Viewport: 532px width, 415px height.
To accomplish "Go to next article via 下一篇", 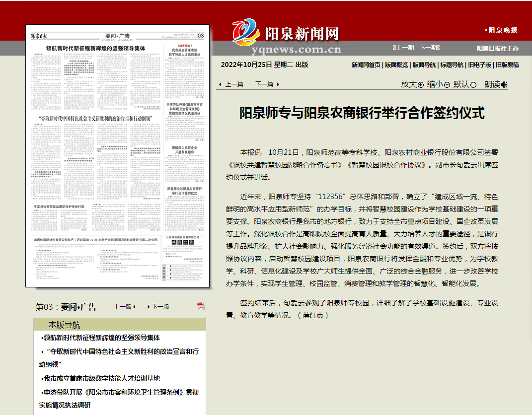I will pos(267,84).
